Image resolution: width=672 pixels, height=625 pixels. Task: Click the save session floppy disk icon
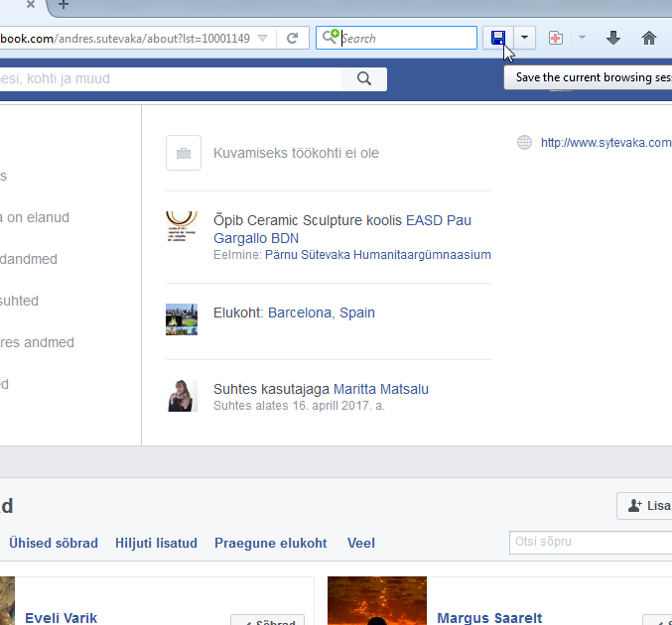(498, 38)
